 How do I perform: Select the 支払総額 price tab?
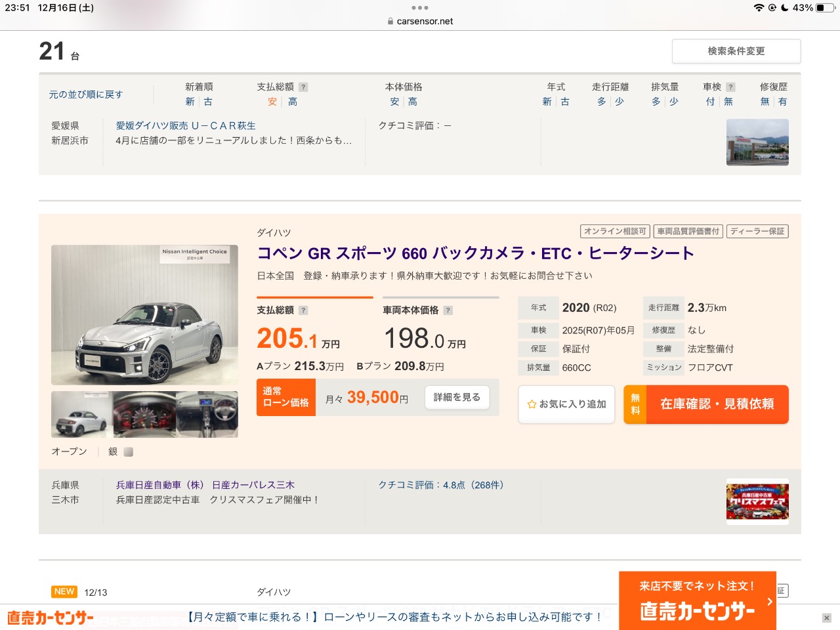315,310
